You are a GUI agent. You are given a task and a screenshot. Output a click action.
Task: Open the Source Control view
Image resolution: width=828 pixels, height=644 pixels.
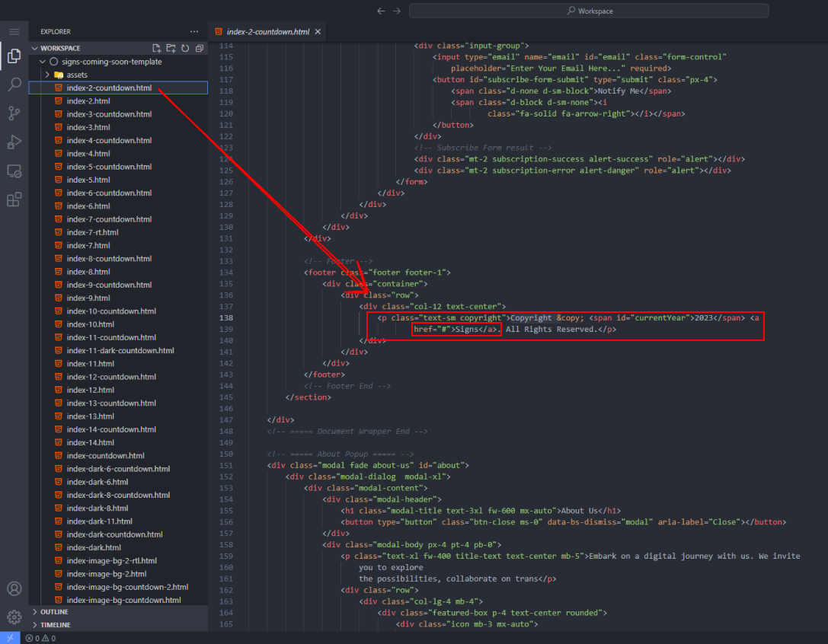pyautogui.click(x=14, y=113)
